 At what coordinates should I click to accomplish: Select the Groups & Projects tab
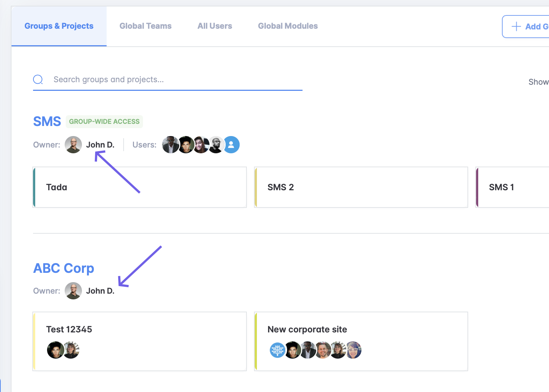[x=59, y=26]
